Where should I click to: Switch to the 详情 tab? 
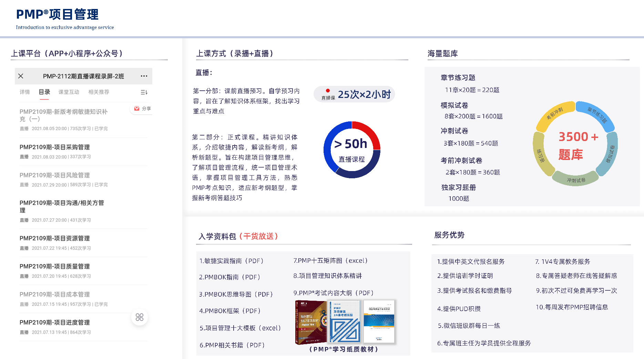coord(25,92)
